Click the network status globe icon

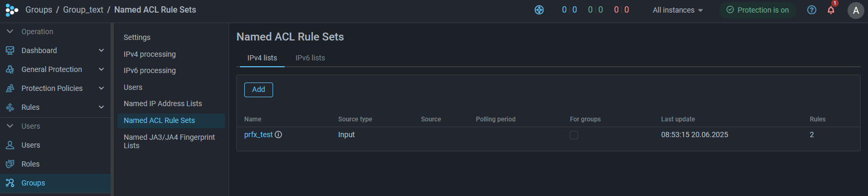tap(539, 10)
